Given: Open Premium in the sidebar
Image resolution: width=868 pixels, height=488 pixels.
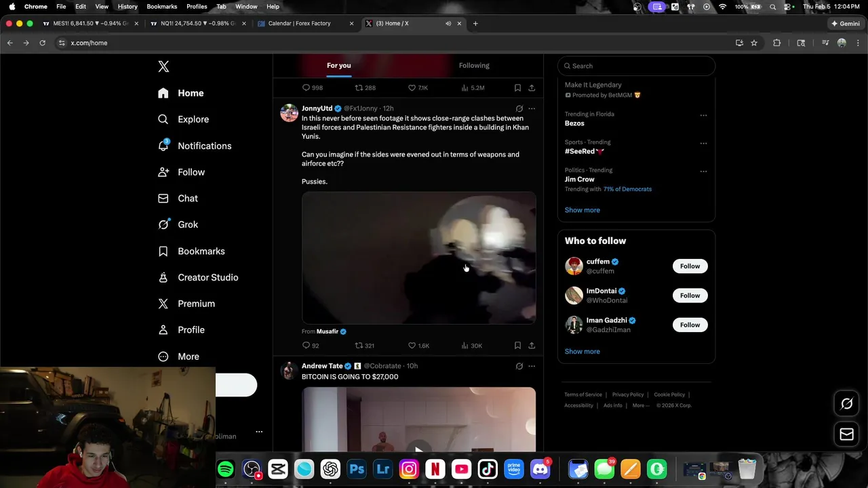Looking at the screenshot, I should [186, 304].
